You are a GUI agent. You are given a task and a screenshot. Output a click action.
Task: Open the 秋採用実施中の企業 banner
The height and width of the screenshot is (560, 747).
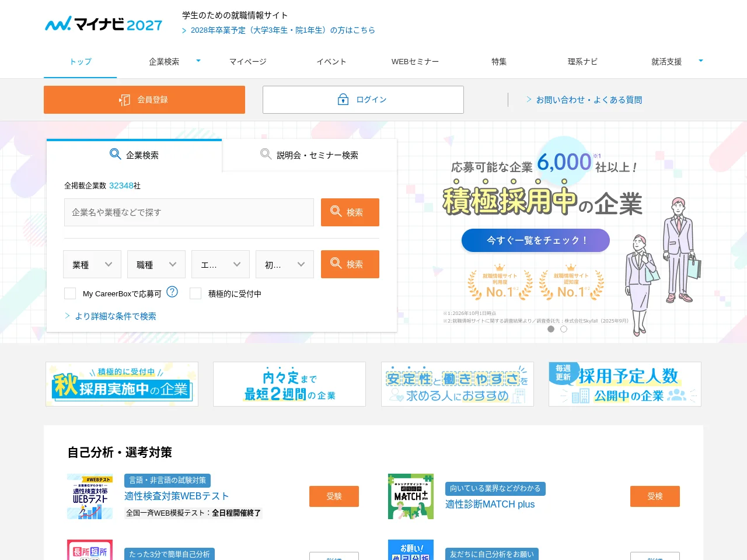point(122,384)
